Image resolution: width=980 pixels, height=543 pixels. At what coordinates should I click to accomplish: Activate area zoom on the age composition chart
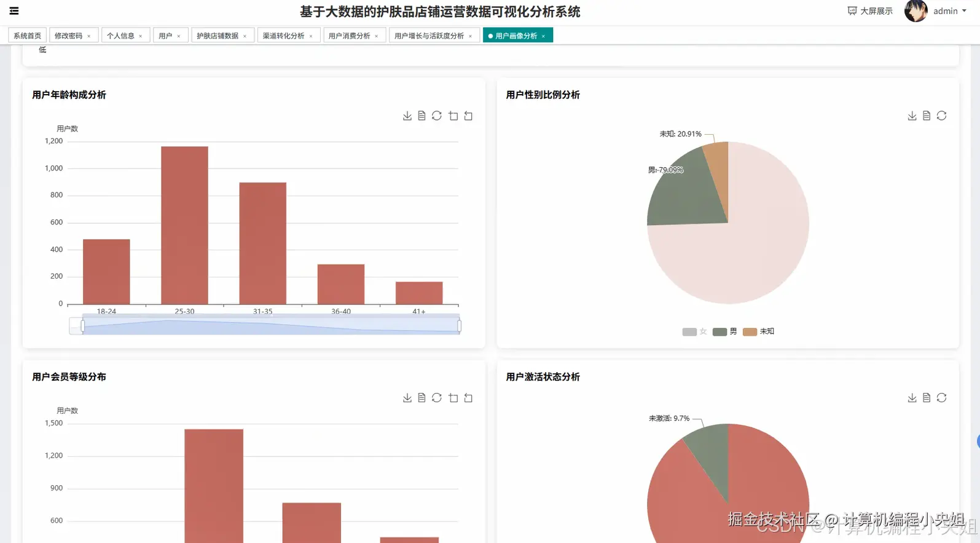point(453,116)
